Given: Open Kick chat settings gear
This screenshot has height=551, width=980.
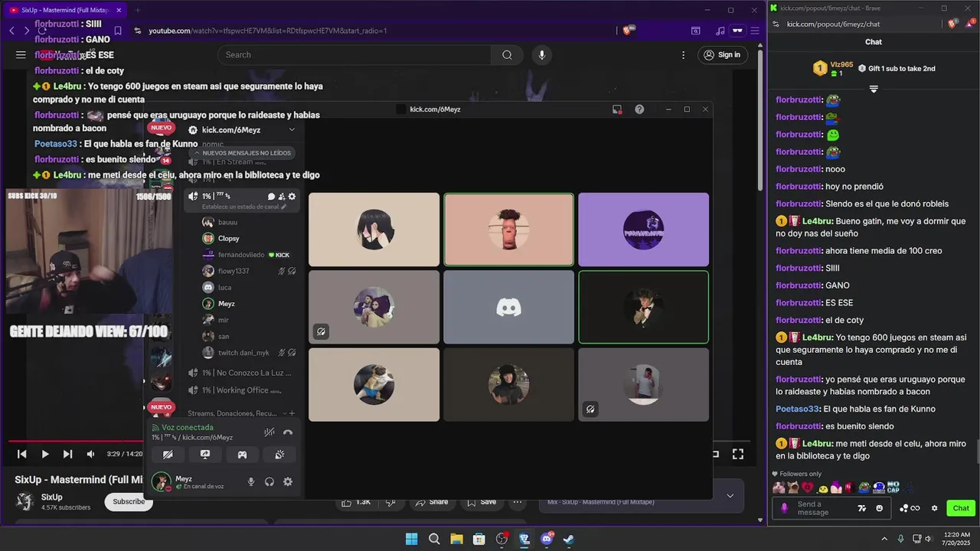Looking at the screenshot, I should pos(934,508).
